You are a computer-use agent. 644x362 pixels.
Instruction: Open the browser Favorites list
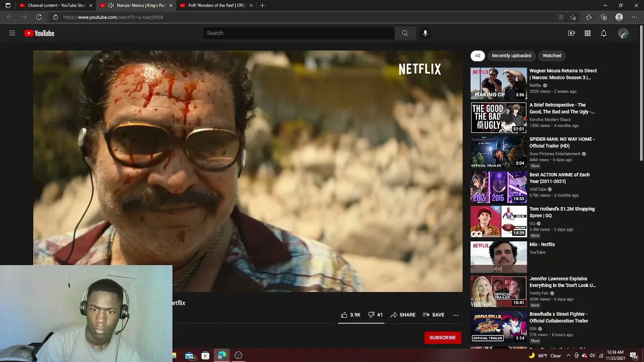(x=589, y=17)
